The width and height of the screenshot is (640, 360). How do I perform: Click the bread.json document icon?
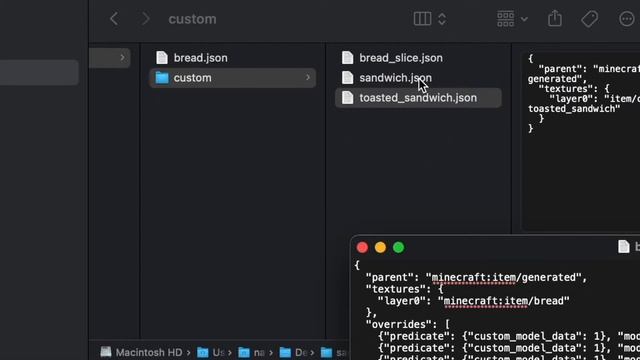(x=162, y=58)
